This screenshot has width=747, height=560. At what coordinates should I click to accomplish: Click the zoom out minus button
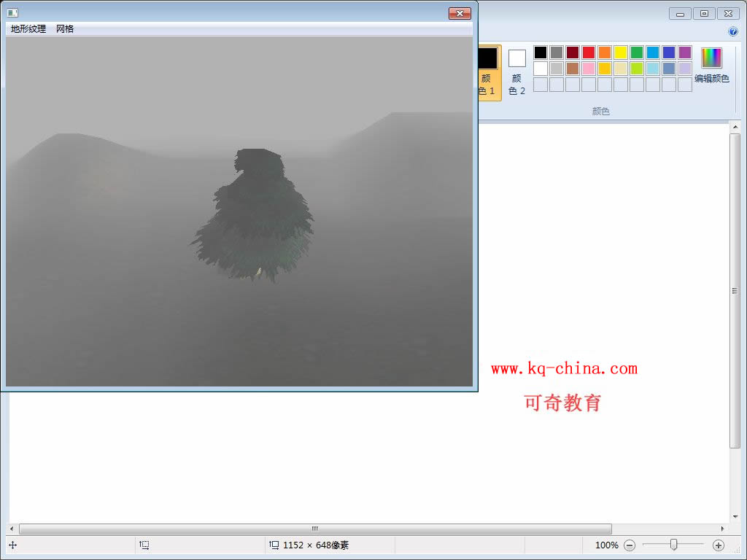[x=630, y=545]
